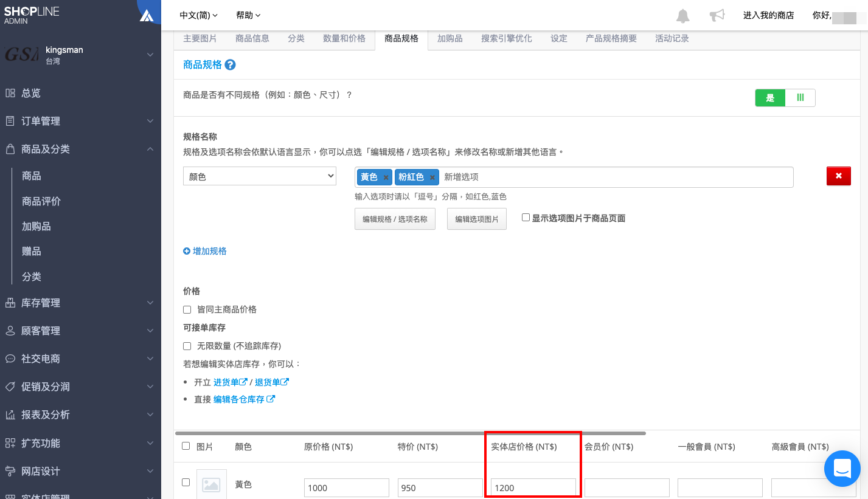Open the 中文(简) language dropdown
868x499 pixels.
(198, 15)
